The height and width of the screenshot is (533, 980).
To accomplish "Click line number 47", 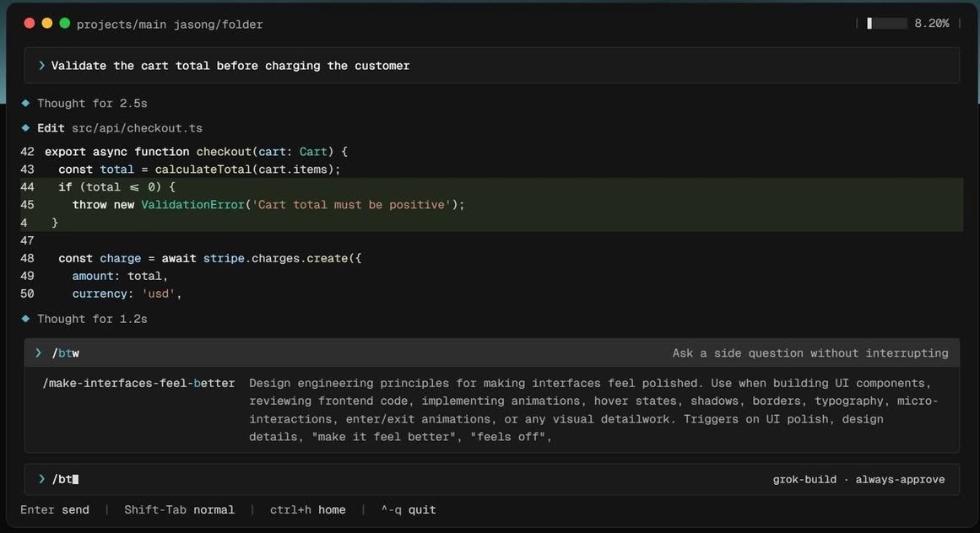I will tap(27, 240).
